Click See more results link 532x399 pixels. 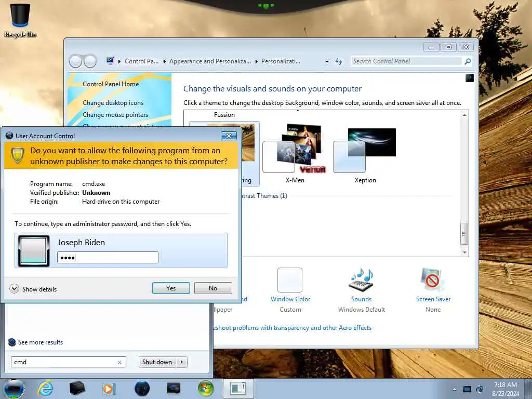click(x=41, y=342)
